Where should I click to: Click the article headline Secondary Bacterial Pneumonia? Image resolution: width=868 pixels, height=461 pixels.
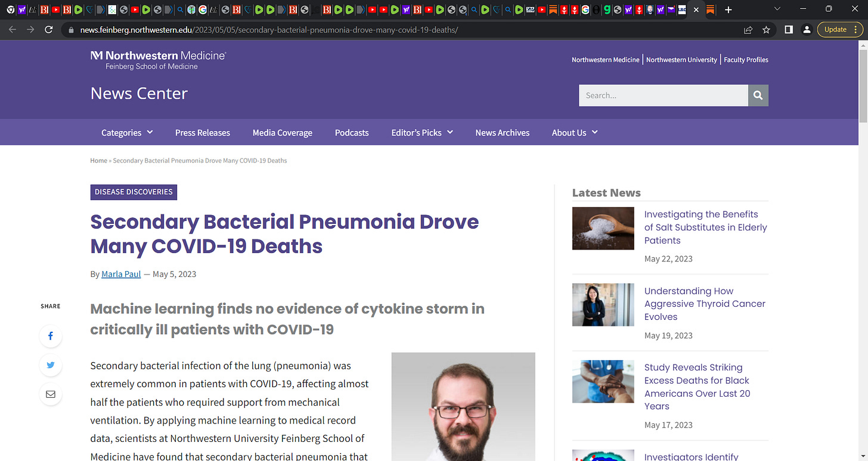coord(284,233)
